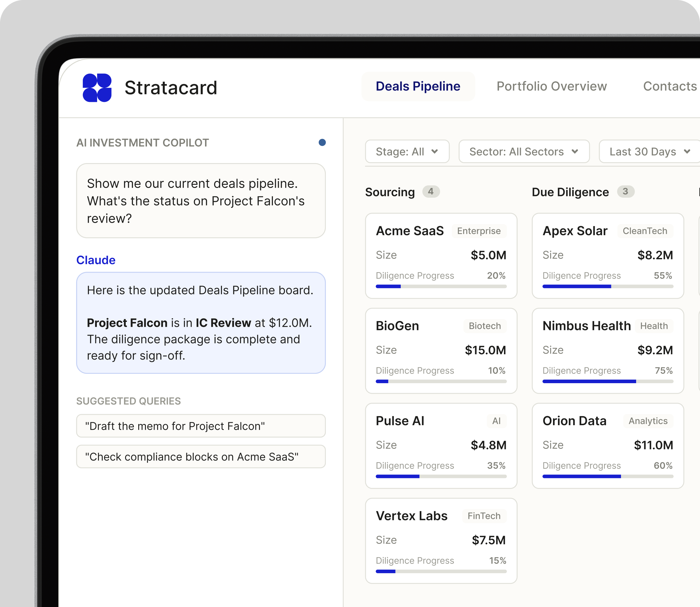Image resolution: width=700 pixels, height=607 pixels.
Task: Click Claude's reply about IC Review
Action: pos(201,323)
